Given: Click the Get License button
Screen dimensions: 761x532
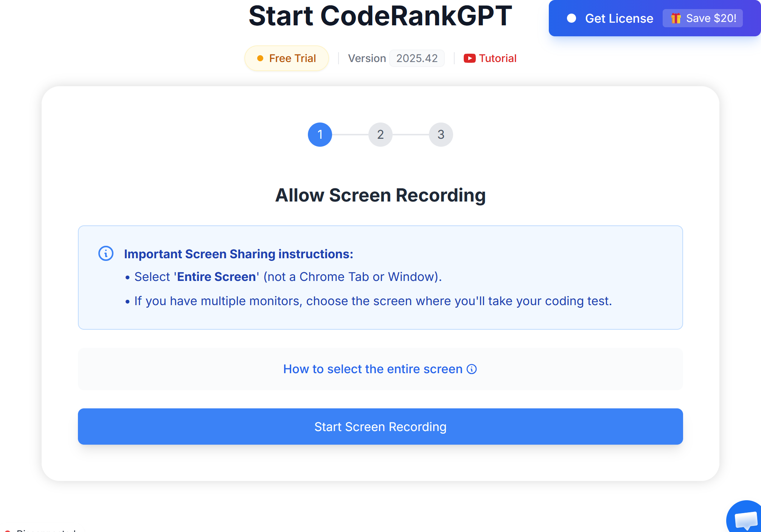Looking at the screenshot, I should pos(619,18).
